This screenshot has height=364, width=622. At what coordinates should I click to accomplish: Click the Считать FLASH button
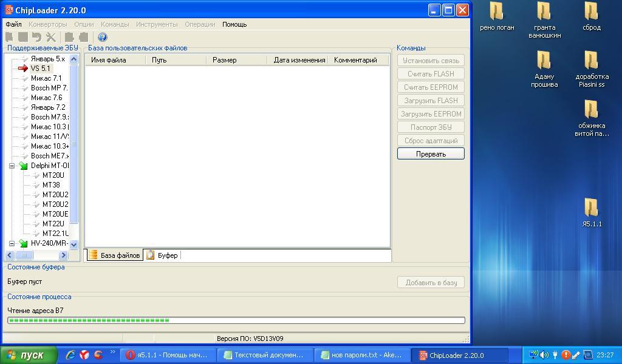point(431,73)
